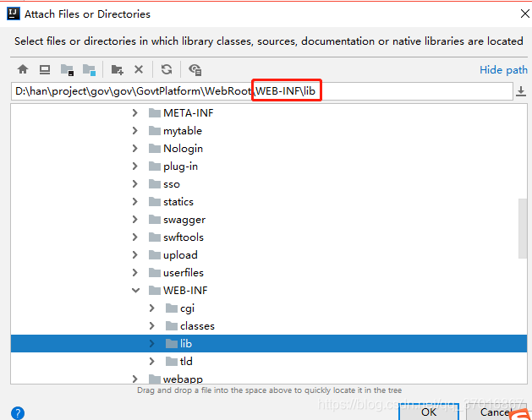Create a new folder via toolbar icon
The image size is (532, 420).
tap(118, 70)
